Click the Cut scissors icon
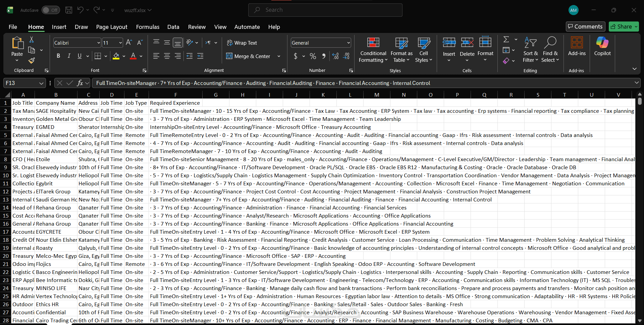This screenshot has height=325, width=644. tap(32, 40)
